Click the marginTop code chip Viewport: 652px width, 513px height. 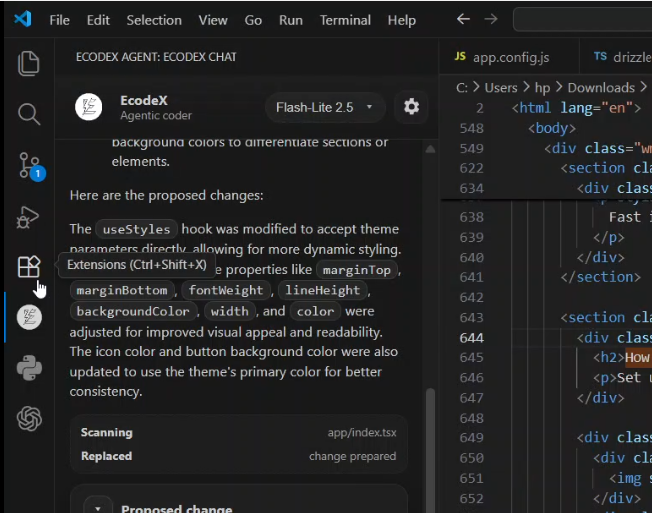357,270
